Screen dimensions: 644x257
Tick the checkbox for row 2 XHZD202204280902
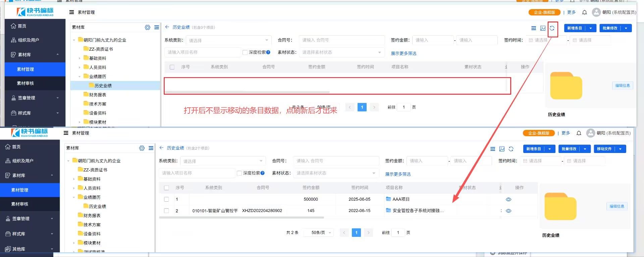[x=166, y=211]
